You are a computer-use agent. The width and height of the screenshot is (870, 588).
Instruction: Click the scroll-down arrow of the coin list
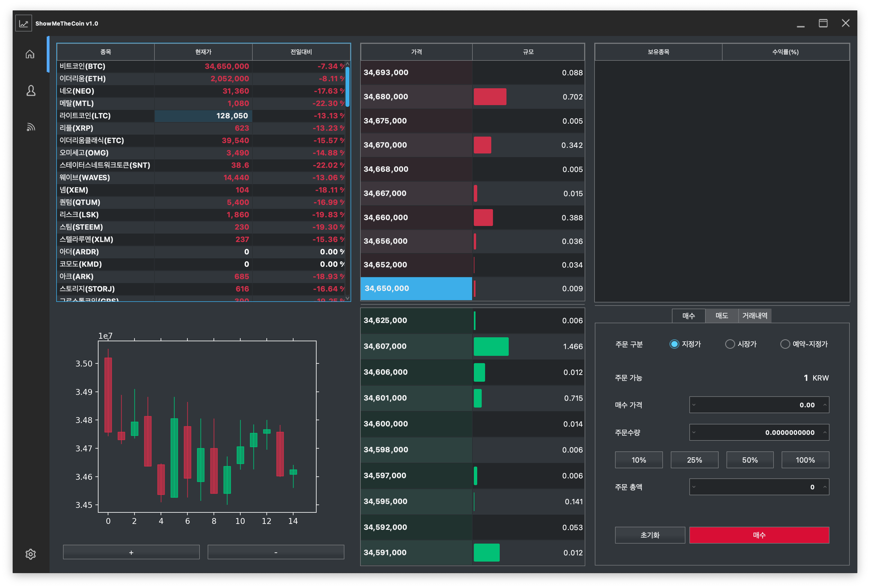[347, 298]
